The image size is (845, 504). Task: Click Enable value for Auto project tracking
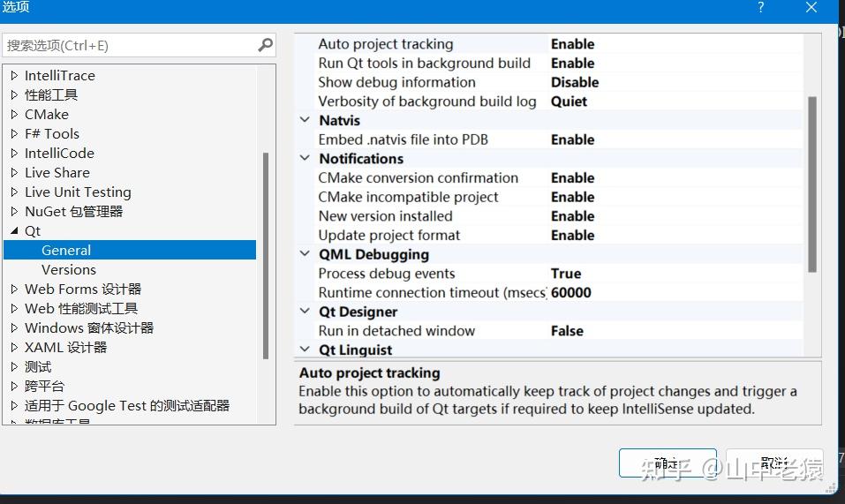coord(572,43)
